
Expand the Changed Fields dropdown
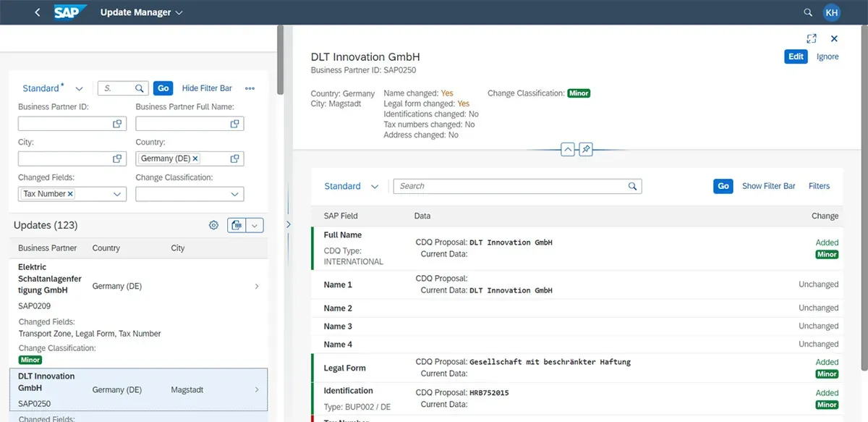click(x=117, y=194)
